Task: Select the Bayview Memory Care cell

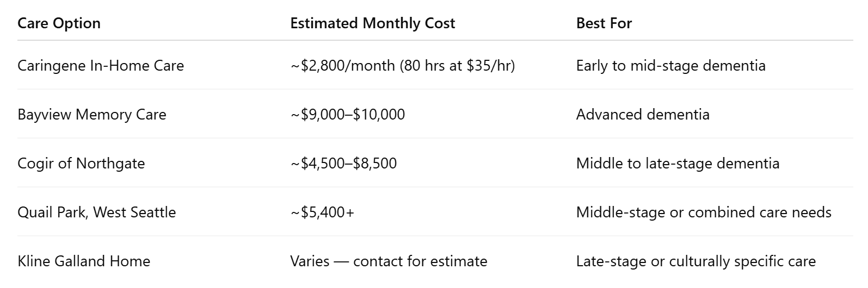Action: pyautogui.click(x=91, y=115)
